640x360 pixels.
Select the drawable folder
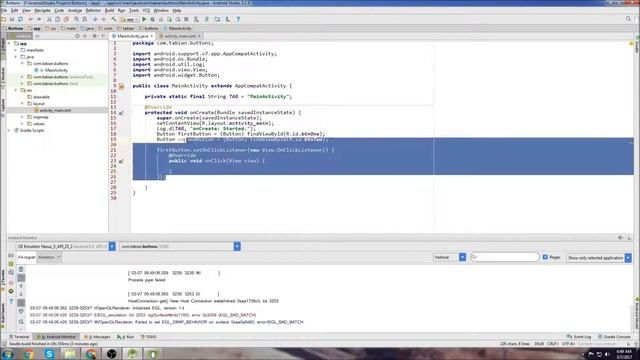pos(41,97)
